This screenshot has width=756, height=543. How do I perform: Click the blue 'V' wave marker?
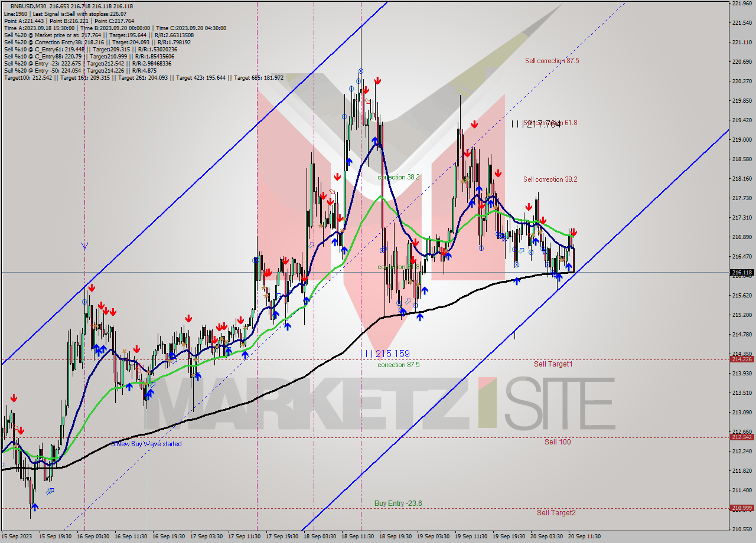84,246
